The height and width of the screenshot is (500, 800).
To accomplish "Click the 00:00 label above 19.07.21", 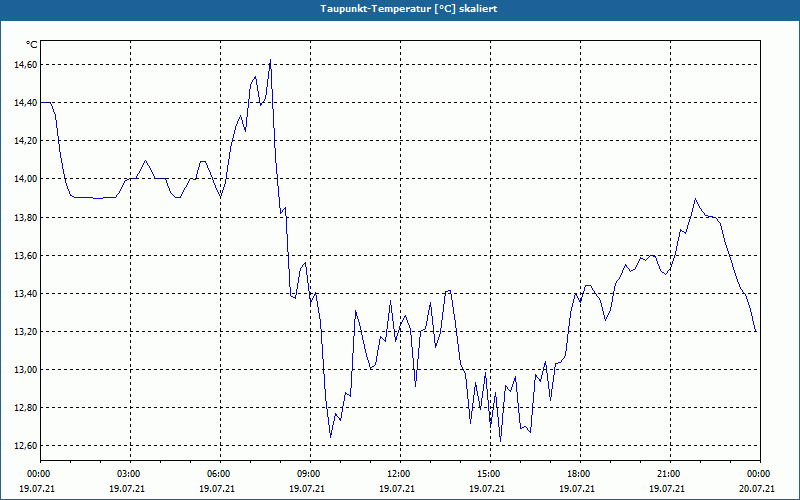I will click(37, 474).
